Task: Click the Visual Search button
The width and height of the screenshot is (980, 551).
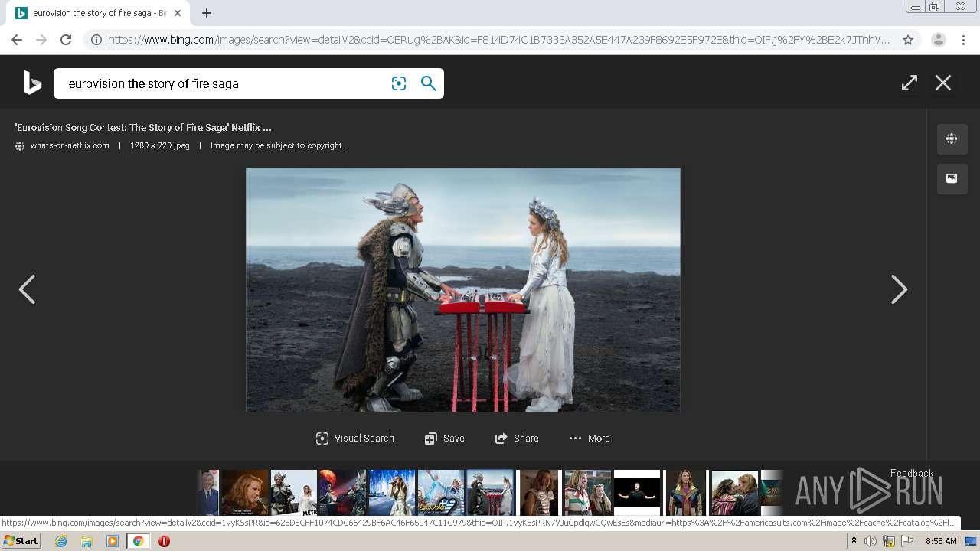Action: (355, 439)
